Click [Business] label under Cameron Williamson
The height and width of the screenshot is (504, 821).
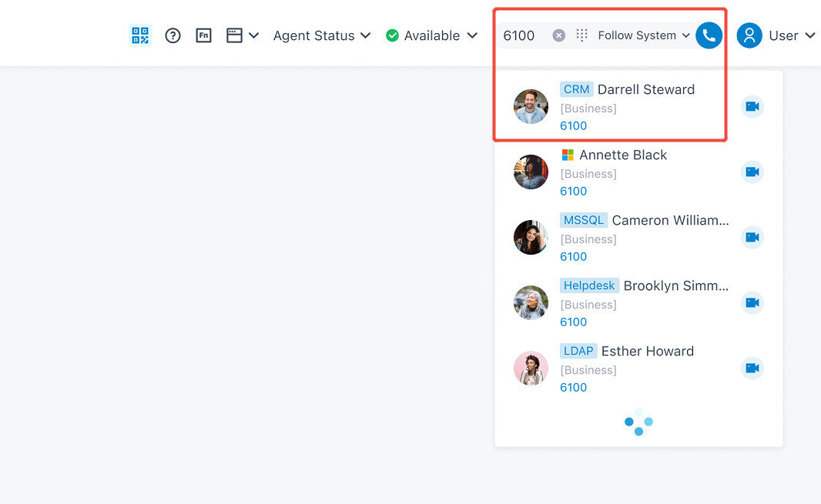tap(588, 239)
